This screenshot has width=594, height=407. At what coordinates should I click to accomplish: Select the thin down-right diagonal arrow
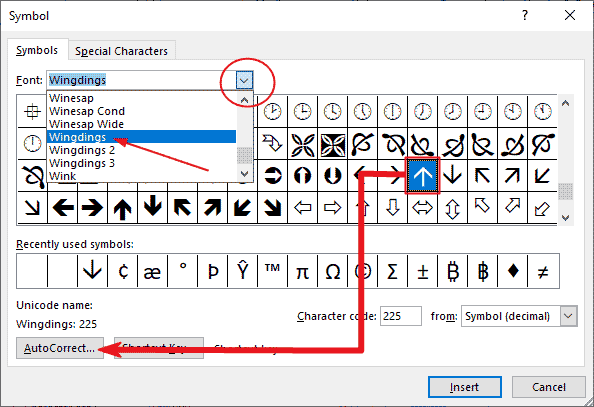(32, 207)
